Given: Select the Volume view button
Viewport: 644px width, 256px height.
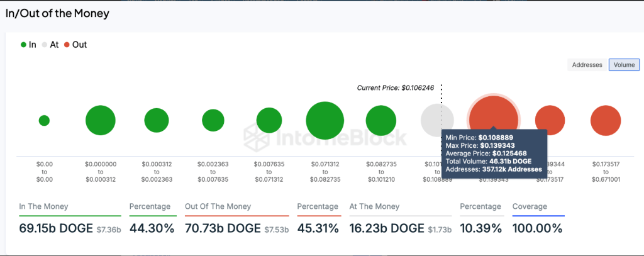Looking at the screenshot, I should coord(625,65).
